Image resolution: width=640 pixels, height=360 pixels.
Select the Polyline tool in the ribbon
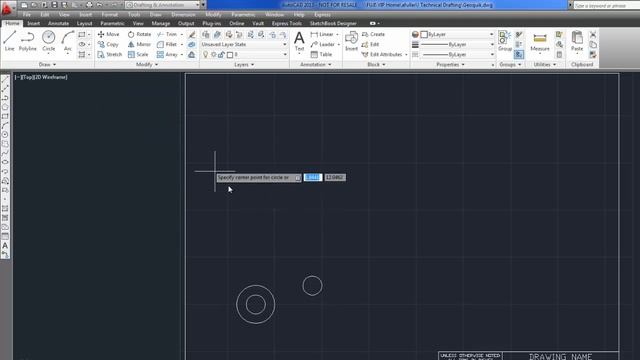click(x=27, y=40)
